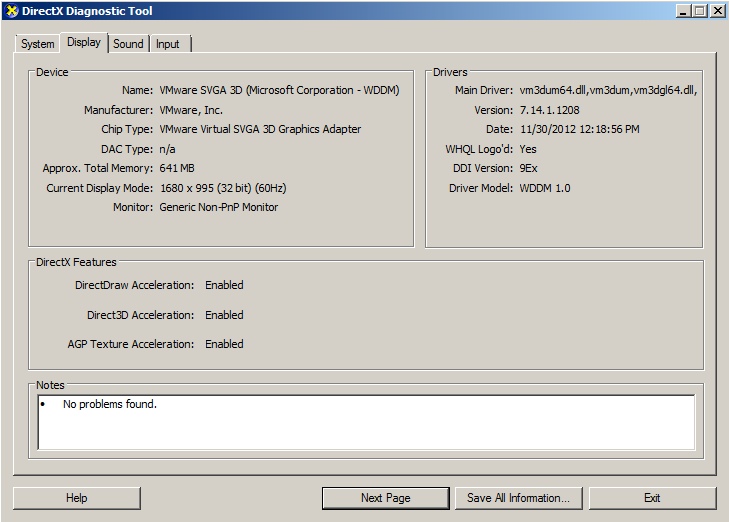Click WHQL Logo'd value 'Yes'
The image size is (729, 522).
(528, 149)
